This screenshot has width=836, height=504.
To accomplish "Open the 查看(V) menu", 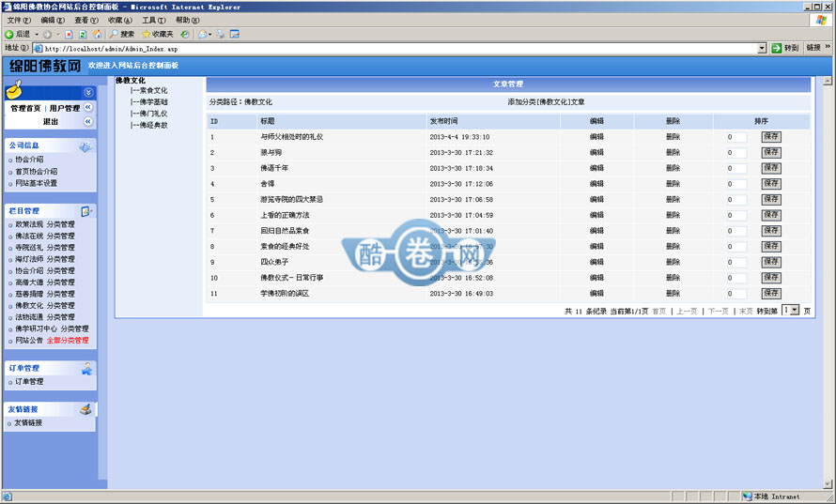I will 85,21.
